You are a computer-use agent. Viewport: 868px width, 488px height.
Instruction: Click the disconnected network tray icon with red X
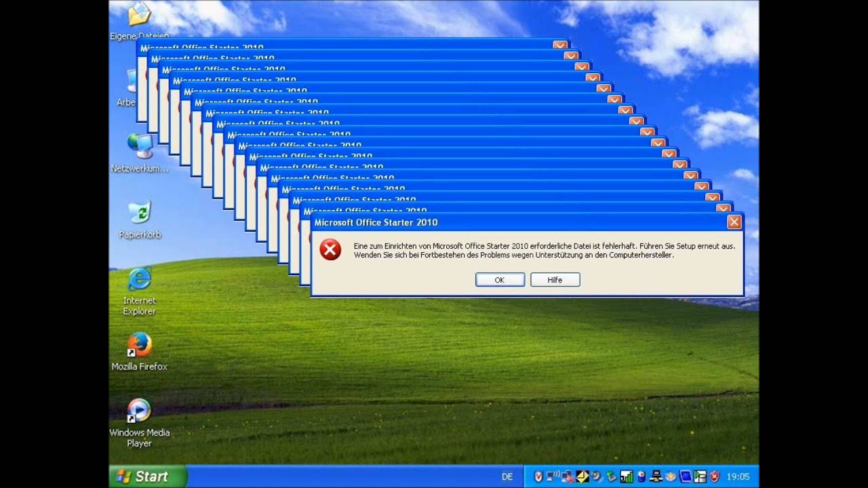tap(567, 477)
